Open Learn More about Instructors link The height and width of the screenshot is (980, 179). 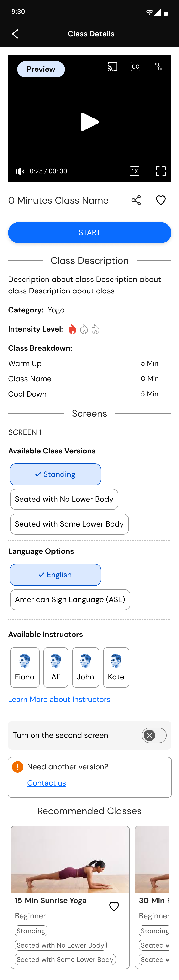59,699
